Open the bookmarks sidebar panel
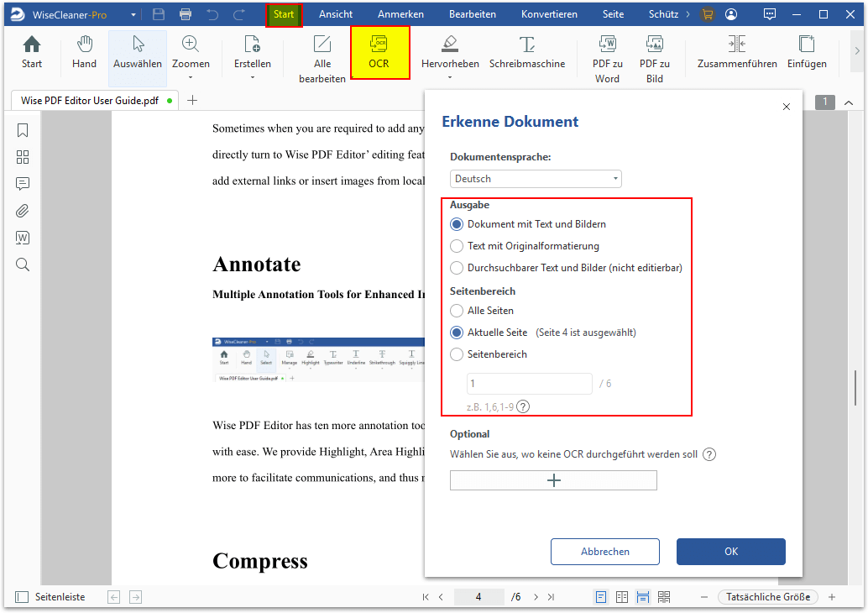This screenshot has height=613, width=868. coord(23,130)
